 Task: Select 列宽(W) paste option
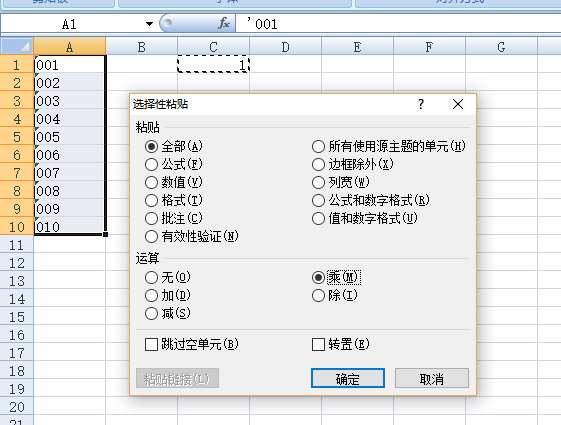[x=341, y=182]
